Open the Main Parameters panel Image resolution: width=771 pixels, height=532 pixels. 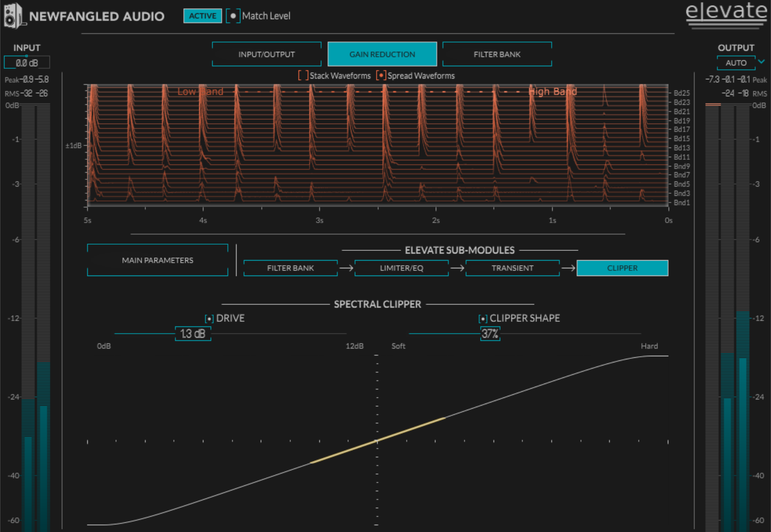click(158, 260)
